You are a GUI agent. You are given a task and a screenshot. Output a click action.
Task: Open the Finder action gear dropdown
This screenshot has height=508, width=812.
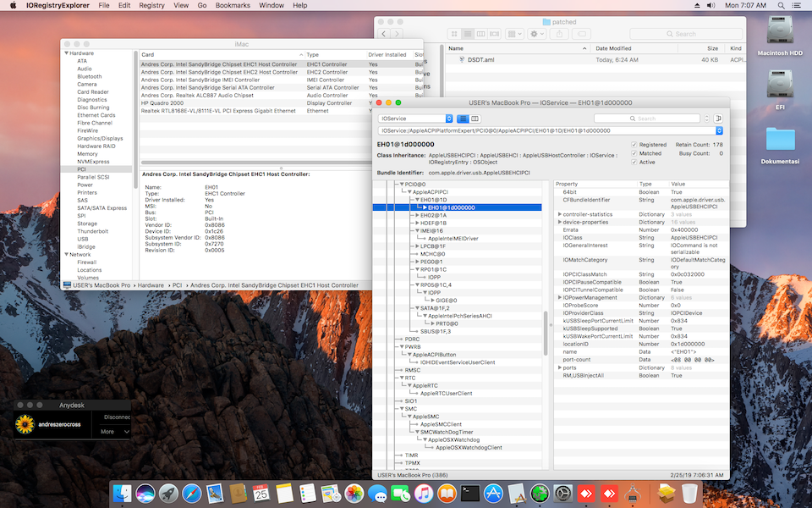coord(536,34)
